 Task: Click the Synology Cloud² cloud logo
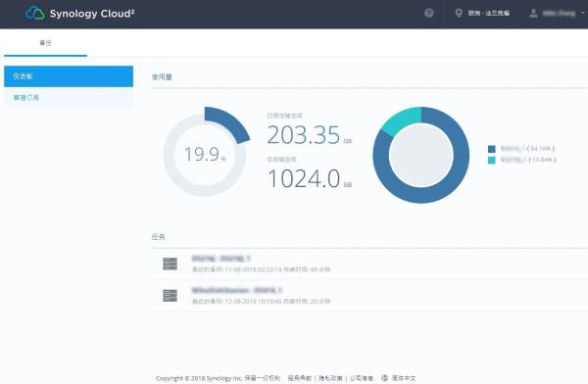(x=35, y=13)
